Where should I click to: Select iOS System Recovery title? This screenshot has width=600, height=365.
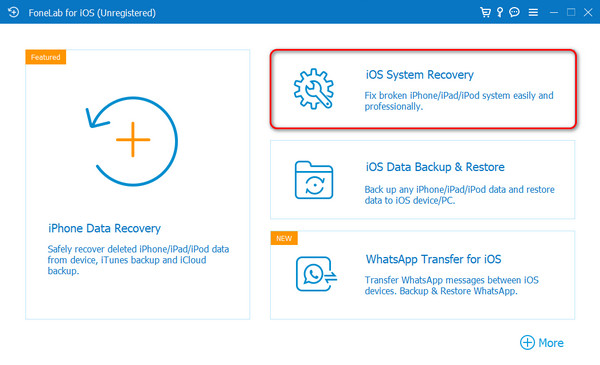click(x=419, y=75)
